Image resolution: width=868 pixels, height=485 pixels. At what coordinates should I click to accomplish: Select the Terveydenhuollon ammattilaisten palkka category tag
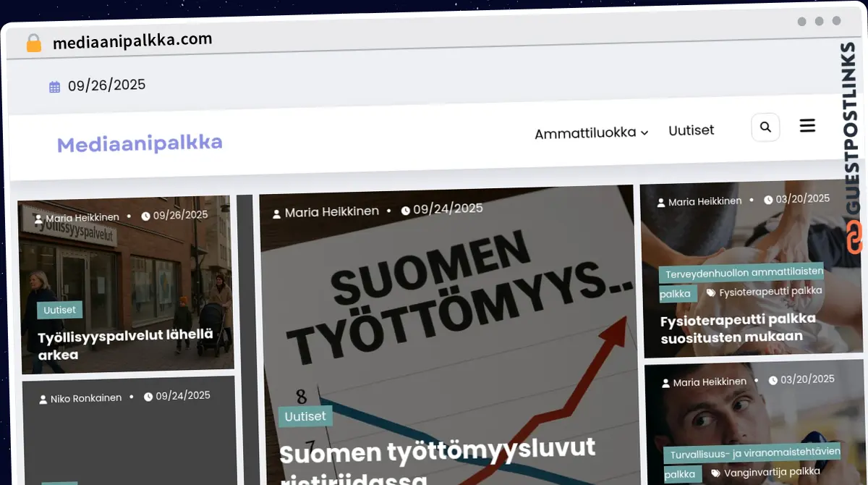tap(741, 282)
